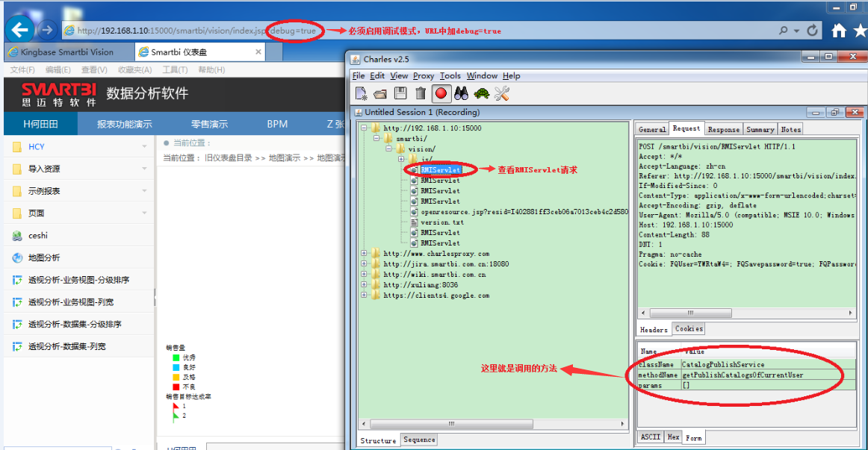This screenshot has width=868, height=450.
Task: Switch to the ASCII view tab
Action: 651,437
